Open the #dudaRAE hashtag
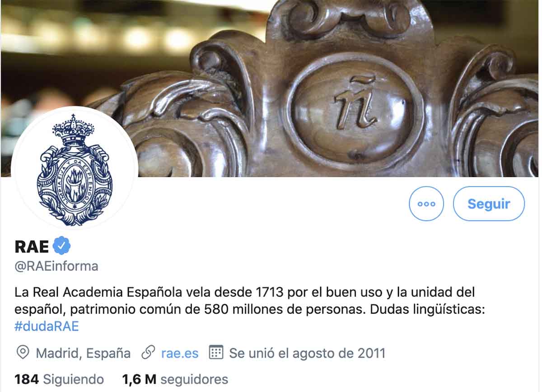 (47, 326)
